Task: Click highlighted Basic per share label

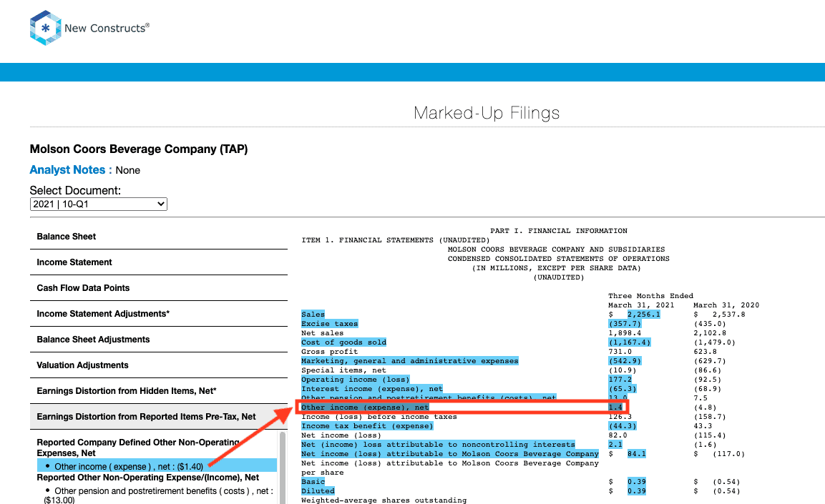Action: pos(313,482)
